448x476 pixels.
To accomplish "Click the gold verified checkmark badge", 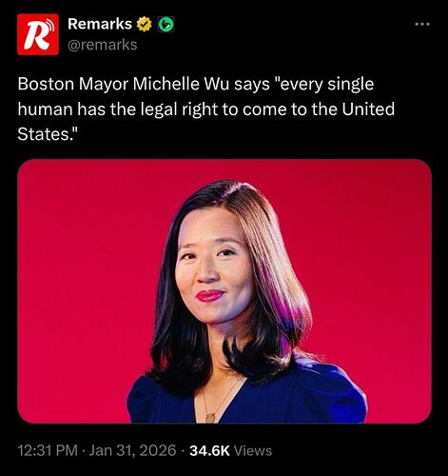I will click(x=145, y=25).
